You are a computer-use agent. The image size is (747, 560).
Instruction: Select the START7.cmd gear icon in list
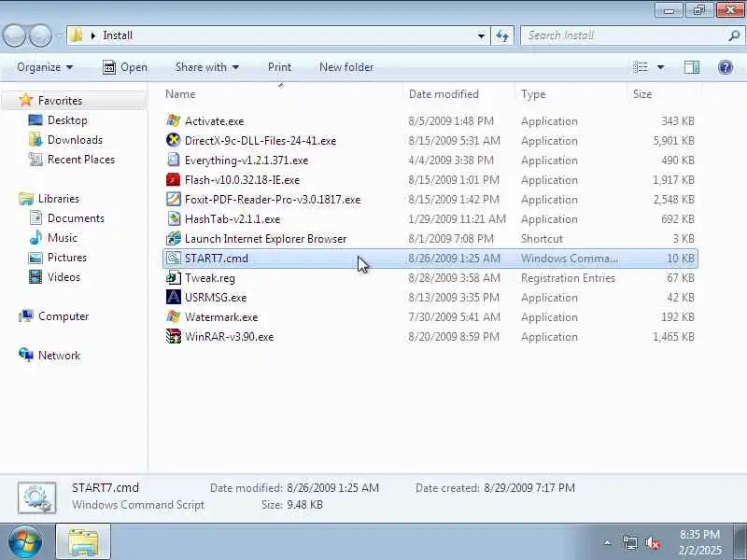click(x=174, y=259)
